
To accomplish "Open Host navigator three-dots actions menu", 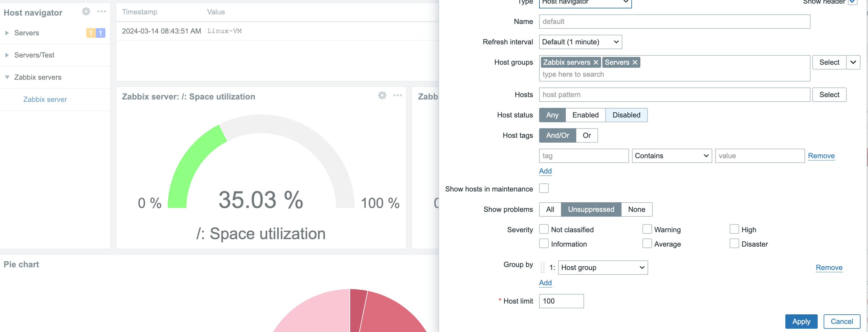I will tap(102, 12).
